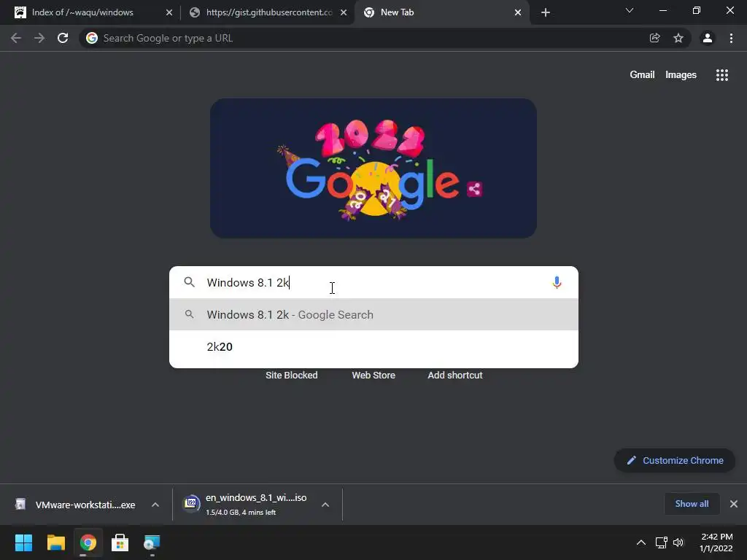Switch to the gist.githubusercontent.com tab
747x560 pixels.
268,12
